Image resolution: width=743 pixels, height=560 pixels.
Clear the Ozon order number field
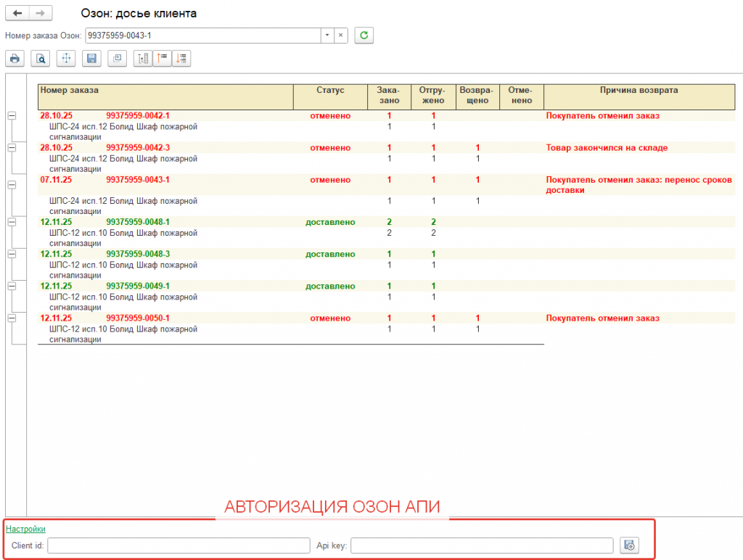point(341,36)
